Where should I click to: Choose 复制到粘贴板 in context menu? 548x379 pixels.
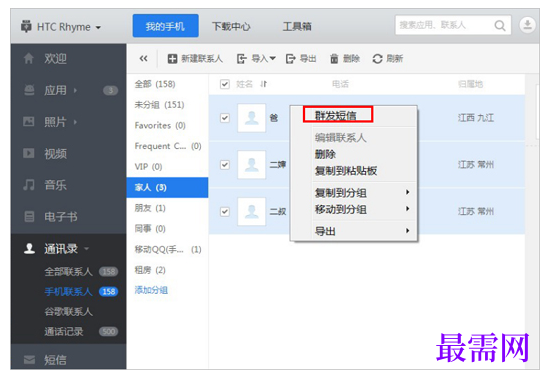(346, 171)
